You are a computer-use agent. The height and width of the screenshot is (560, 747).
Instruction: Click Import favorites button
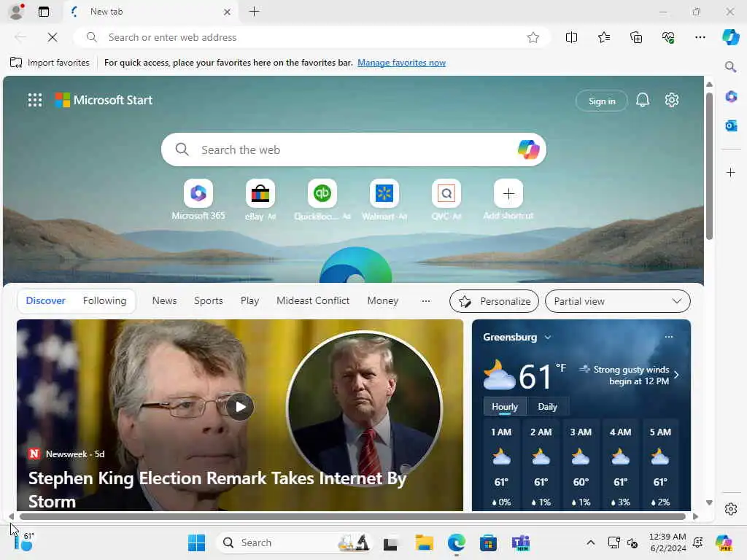point(50,63)
